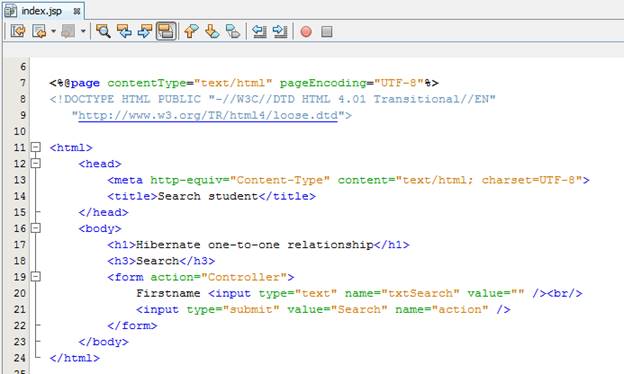The height and width of the screenshot is (374, 624).
Task: Click the closing </head> tag
Action: pos(103,212)
